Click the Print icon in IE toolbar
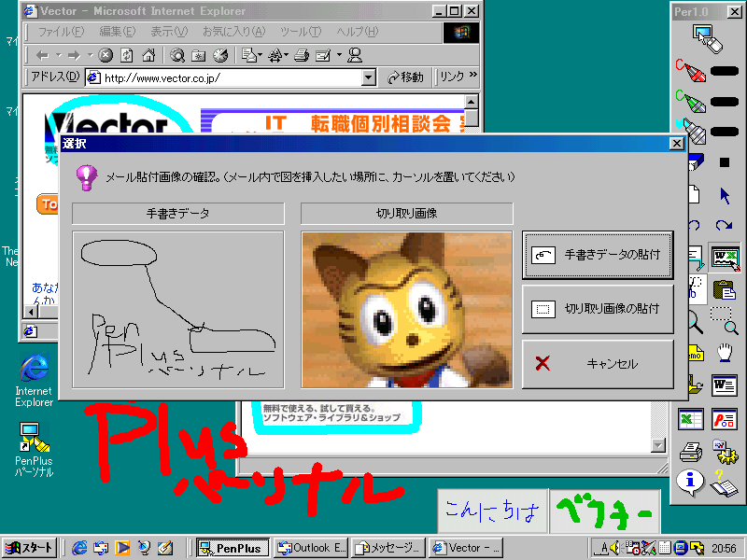Viewport: 747px width, 560px height. (x=302, y=56)
